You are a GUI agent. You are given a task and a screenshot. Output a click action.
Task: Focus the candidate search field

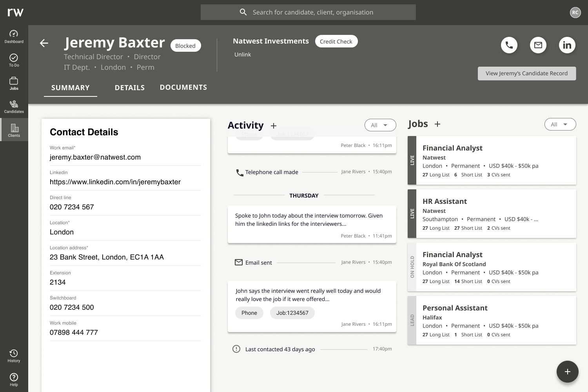(308, 12)
